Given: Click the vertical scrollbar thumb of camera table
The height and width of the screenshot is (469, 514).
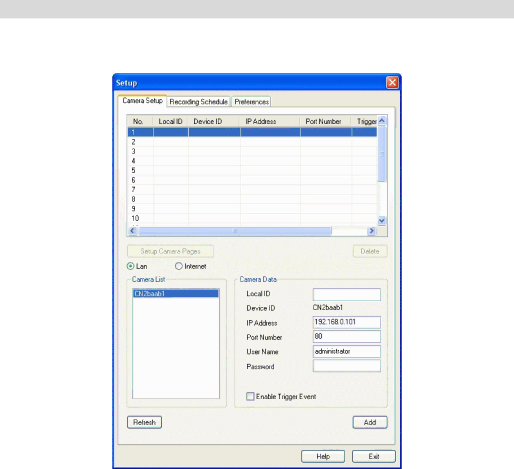Looking at the screenshot, I should pyautogui.click(x=382, y=154).
